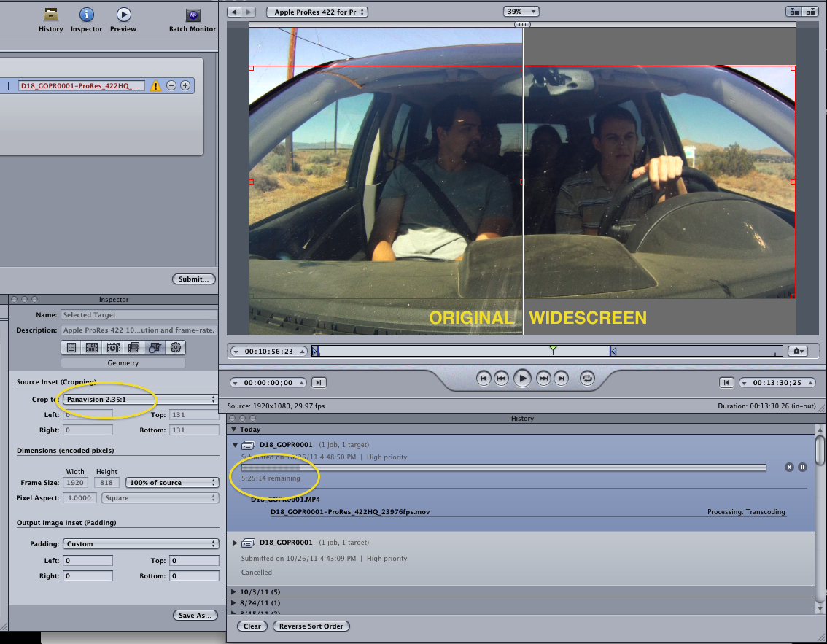Viewport: 827px width, 644px height.
Task: Click the playhead timecode 00:10:56;23 field
Action: 269,352
